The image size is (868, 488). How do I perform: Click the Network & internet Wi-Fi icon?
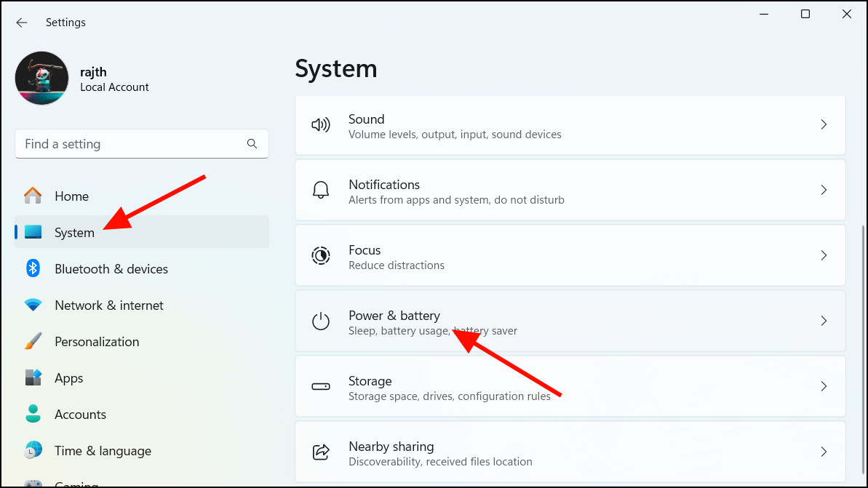pyautogui.click(x=33, y=305)
